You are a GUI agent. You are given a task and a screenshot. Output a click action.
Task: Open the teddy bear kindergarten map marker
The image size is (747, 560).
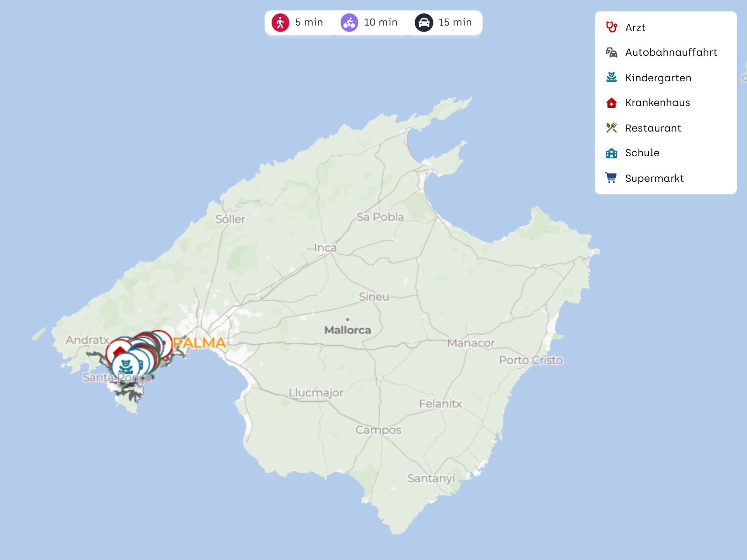pos(125,366)
